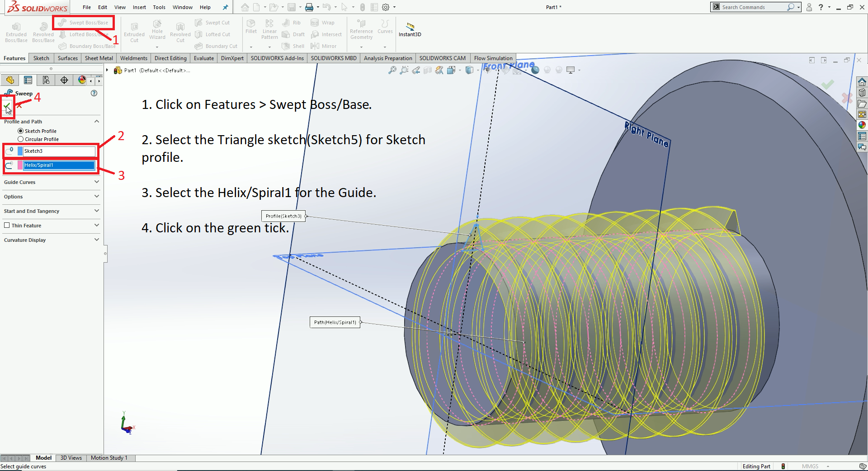The height and width of the screenshot is (471, 868).
Task: Choose the Boundary Boss/Base tool
Action: click(x=87, y=46)
